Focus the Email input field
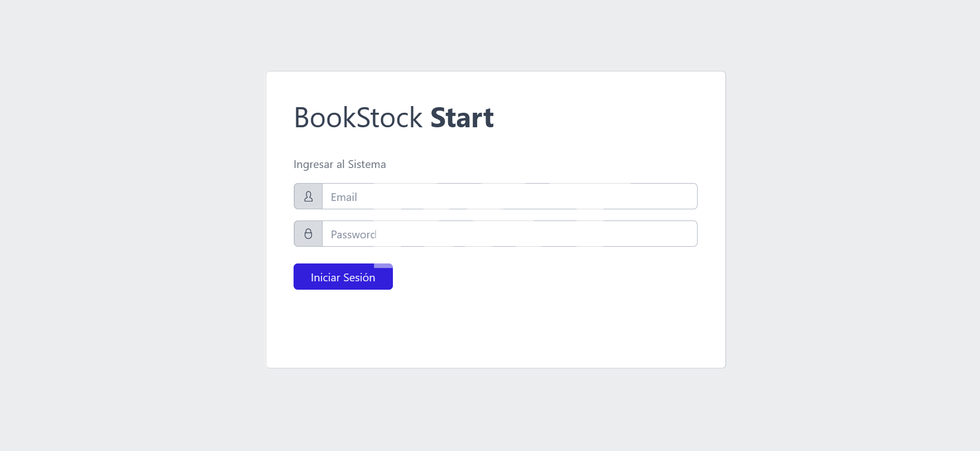 [x=510, y=196]
